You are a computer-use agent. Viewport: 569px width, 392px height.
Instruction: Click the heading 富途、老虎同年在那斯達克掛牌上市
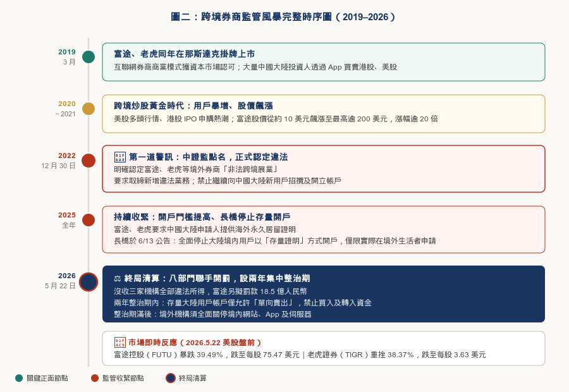185,54
